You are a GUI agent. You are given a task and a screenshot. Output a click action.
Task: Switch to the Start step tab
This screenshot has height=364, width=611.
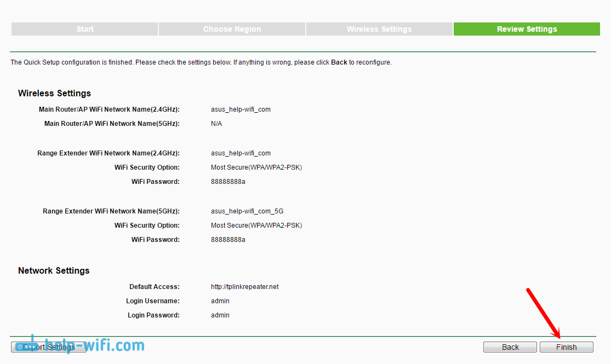click(x=85, y=29)
